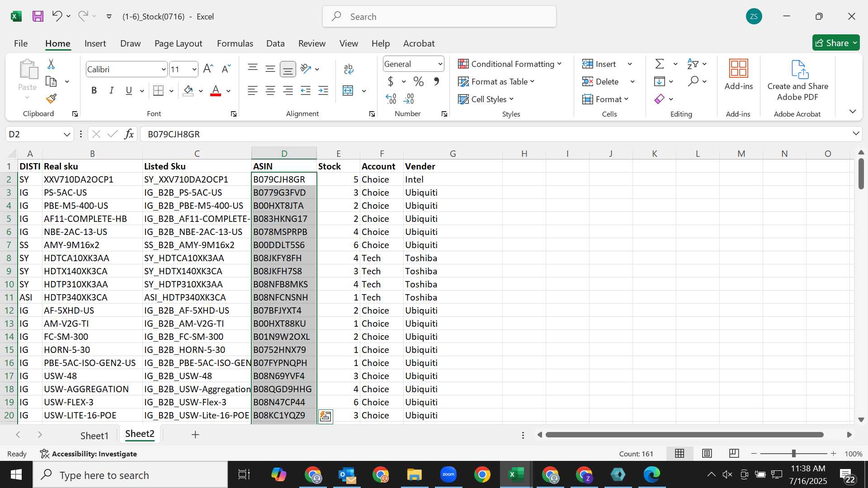
Task: Click Paste Options icon near cell D20
Action: 325,416
